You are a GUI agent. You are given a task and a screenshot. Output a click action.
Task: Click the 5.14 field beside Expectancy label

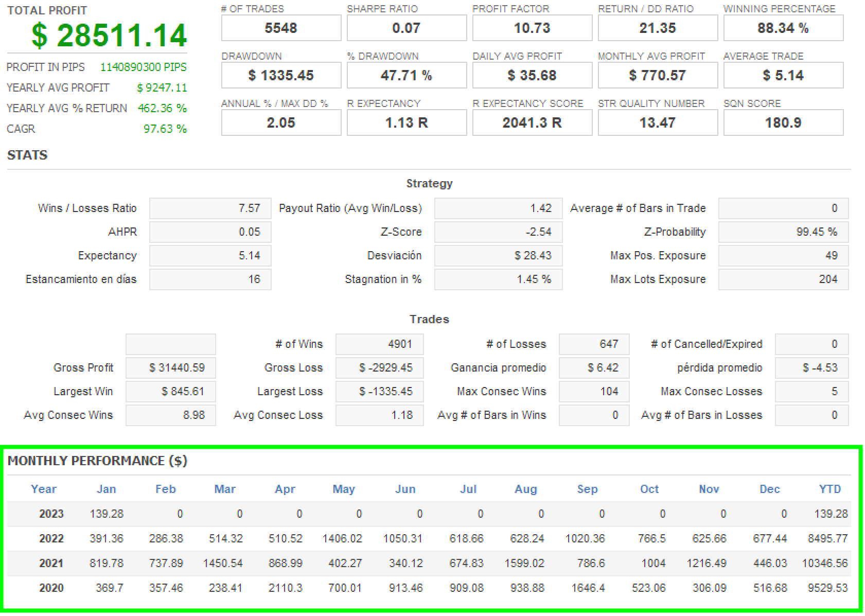click(210, 256)
